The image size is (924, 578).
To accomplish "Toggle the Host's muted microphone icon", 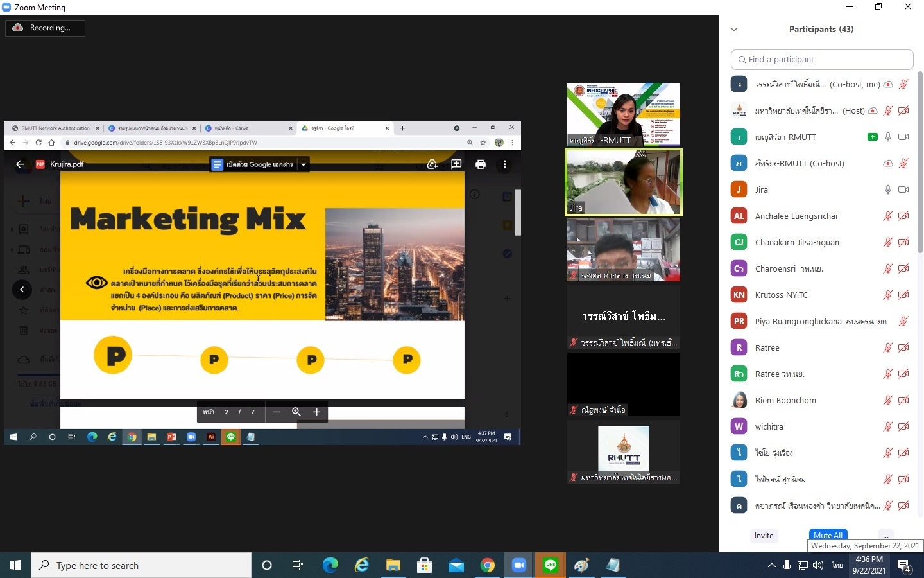I will (x=888, y=111).
